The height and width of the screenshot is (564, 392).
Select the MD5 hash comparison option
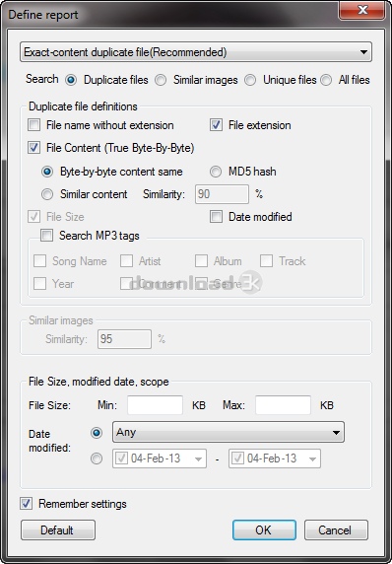point(216,172)
